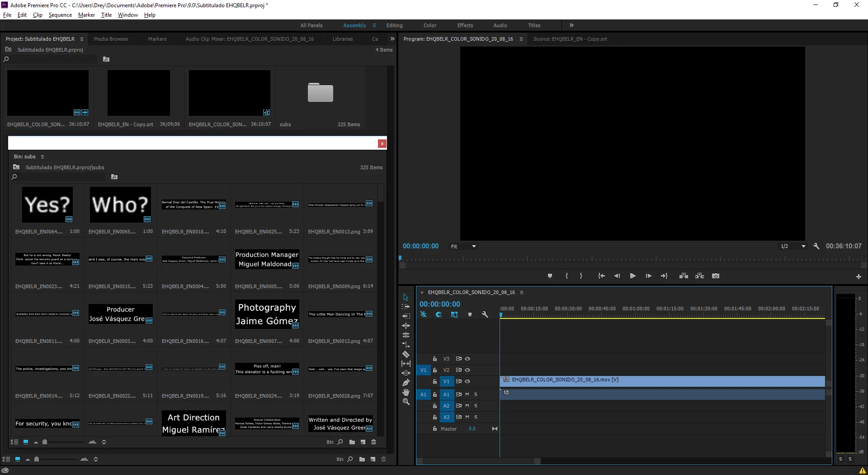Toggle sync lock on track A3
Screen dimensions: 868x475
coord(458,417)
